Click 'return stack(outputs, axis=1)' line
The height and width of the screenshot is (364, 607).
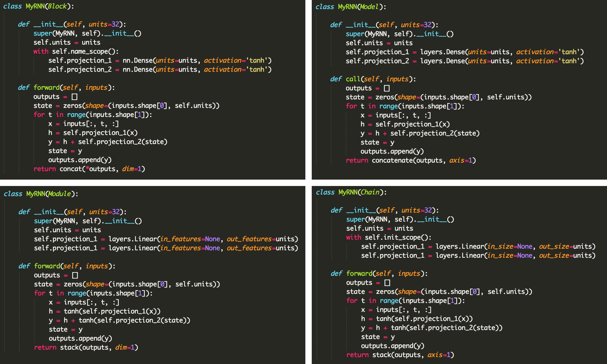coord(400,355)
